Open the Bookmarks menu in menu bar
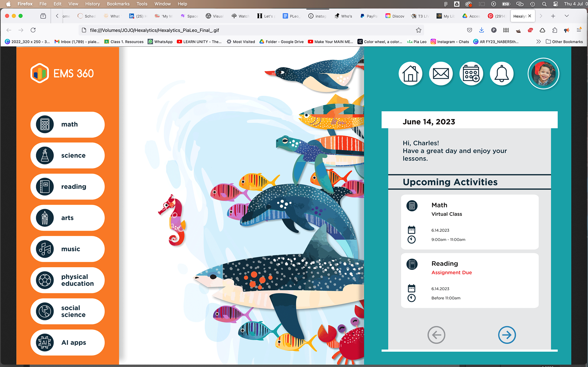 pyautogui.click(x=118, y=4)
